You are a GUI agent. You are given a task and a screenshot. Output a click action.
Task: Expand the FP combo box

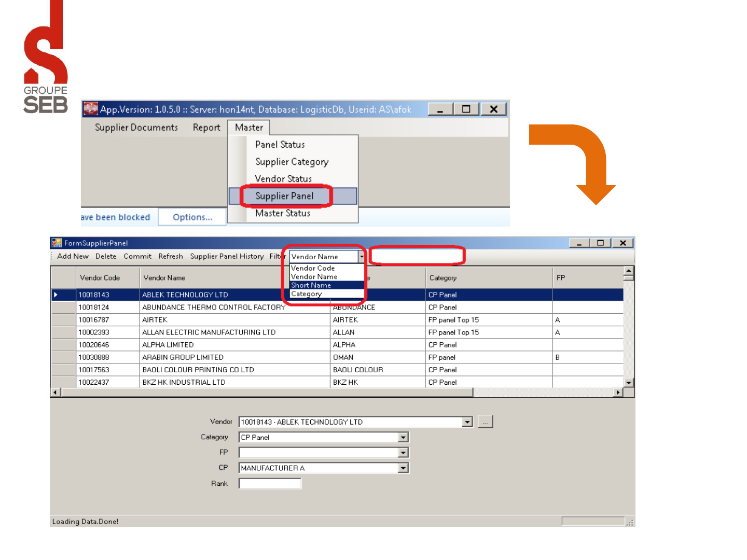(x=403, y=453)
